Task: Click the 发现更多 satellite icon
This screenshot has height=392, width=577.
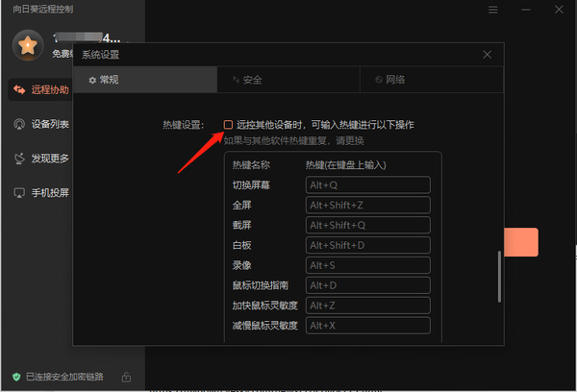Action: point(19,159)
